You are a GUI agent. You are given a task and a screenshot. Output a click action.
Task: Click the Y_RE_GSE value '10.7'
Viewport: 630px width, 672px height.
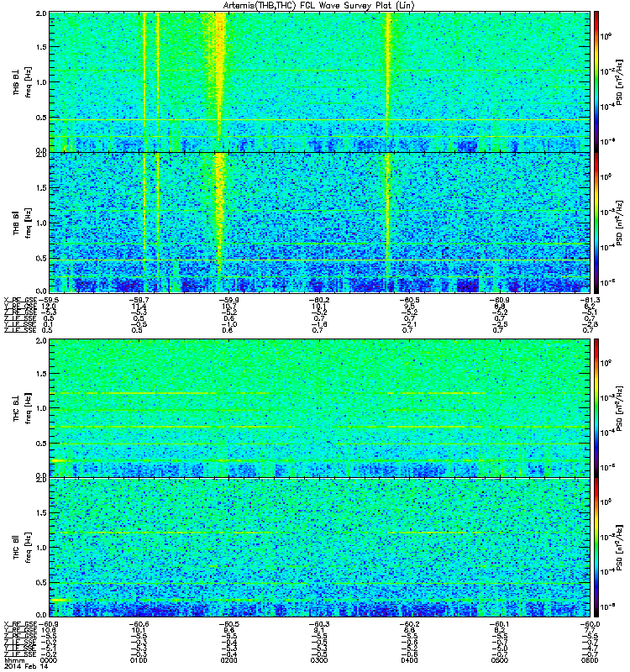point(229,306)
